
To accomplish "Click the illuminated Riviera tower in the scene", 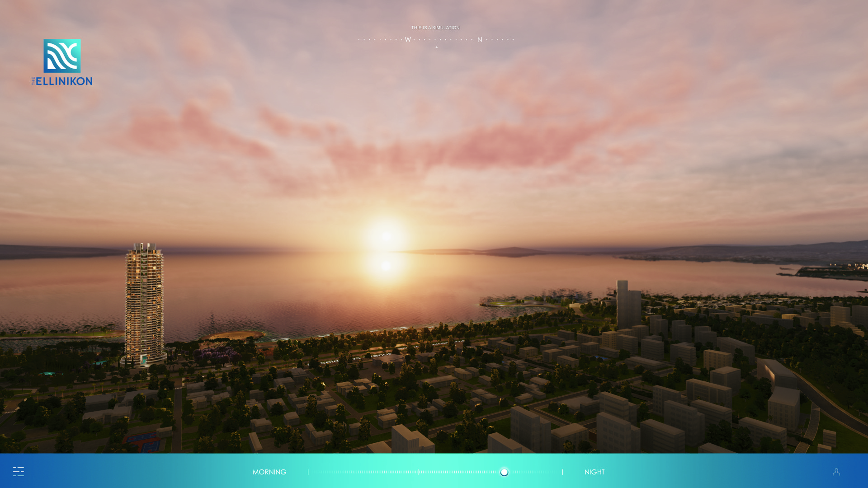I will (x=144, y=303).
